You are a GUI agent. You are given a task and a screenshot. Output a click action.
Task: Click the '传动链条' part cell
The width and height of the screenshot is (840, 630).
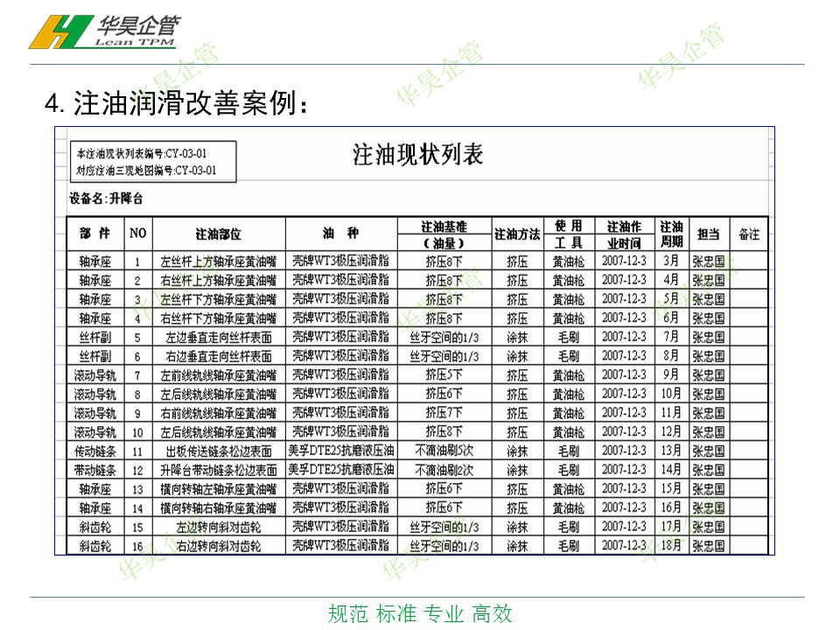[x=94, y=451]
